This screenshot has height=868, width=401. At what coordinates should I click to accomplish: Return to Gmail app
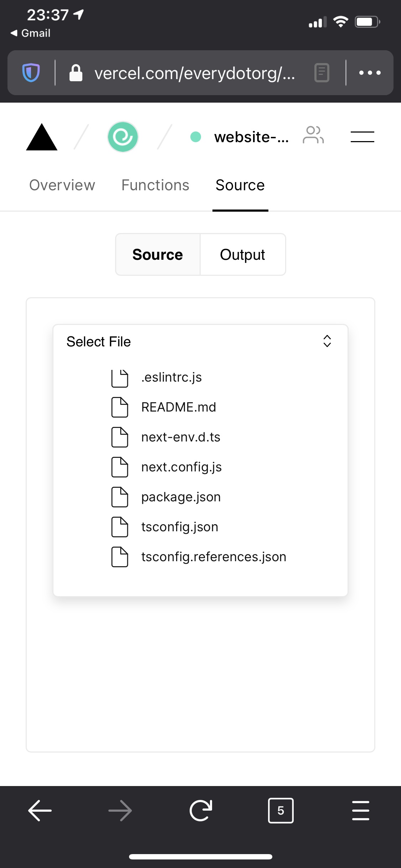coord(31,33)
